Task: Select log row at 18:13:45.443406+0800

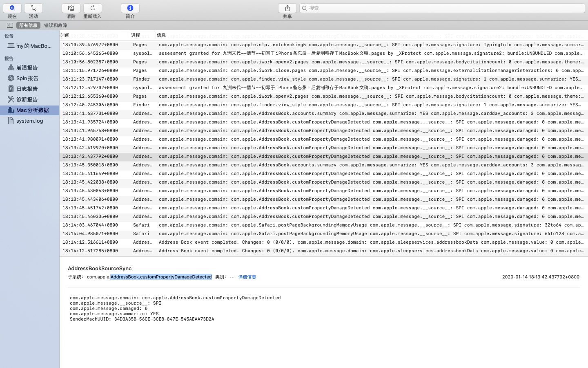Action: click(324, 199)
